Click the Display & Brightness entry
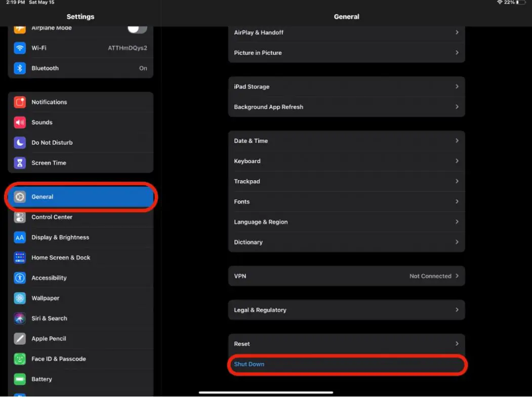Viewport: 532px width, 399px height. (60, 237)
